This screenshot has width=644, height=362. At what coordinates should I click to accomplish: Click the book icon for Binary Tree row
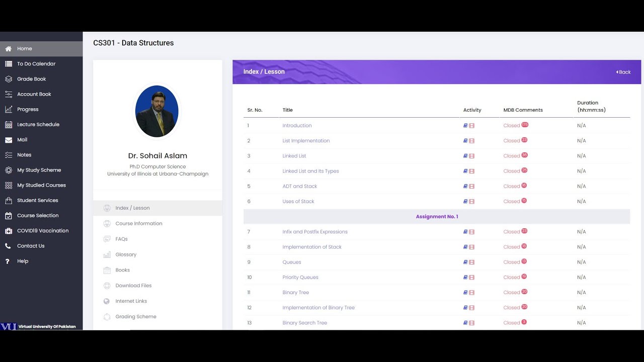[466, 293]
